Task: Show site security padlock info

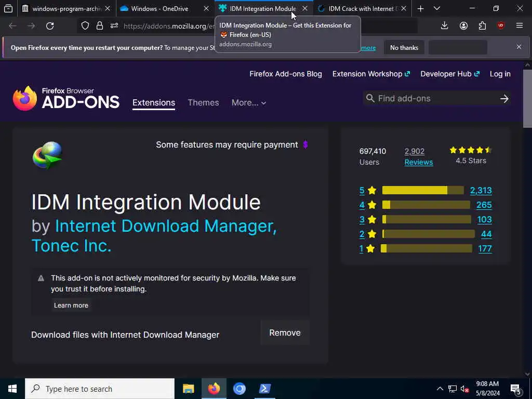Action: click(x=100, y=26)
